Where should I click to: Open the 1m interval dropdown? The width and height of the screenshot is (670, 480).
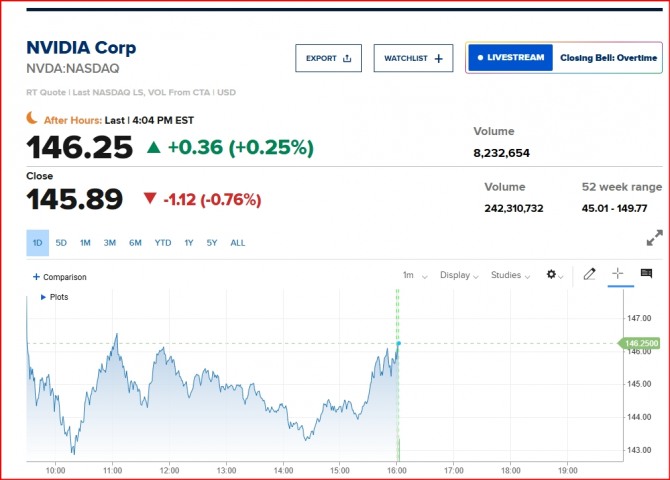coord(415,275)
